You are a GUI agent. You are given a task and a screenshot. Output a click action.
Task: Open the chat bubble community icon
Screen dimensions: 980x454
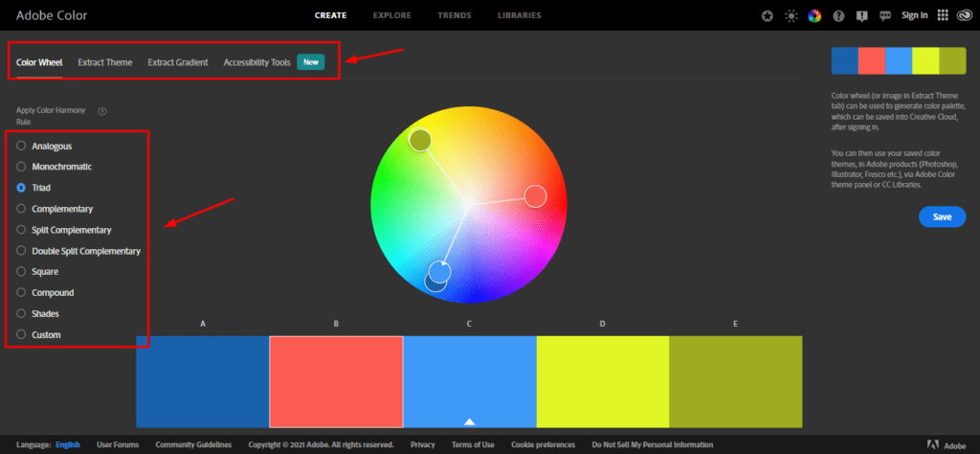coord(885,15)
